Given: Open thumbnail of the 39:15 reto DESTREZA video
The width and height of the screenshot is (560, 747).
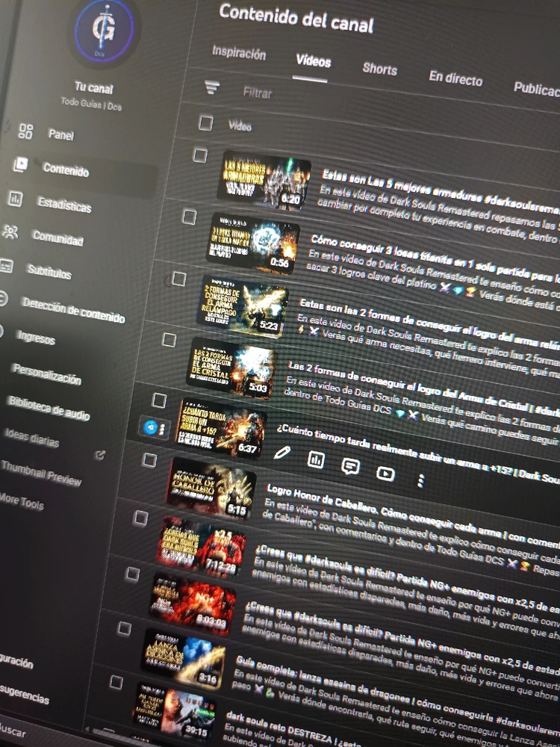Looking at the screenshot, I should point(174,711).
